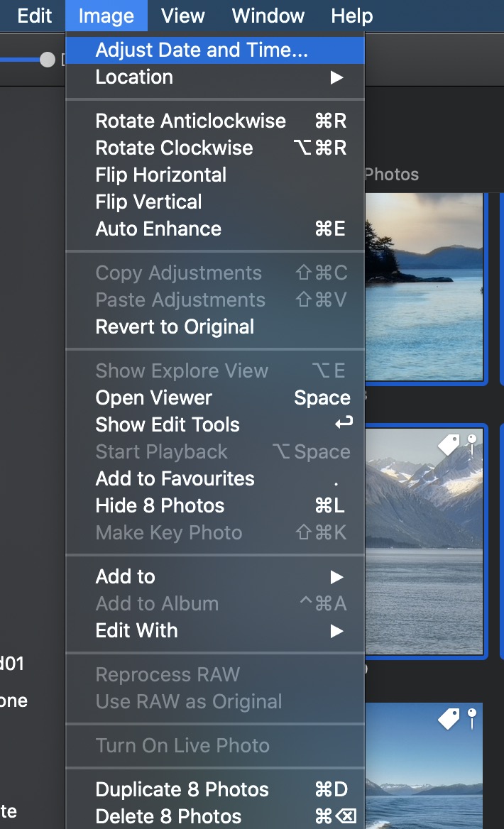Click the location pin on mountain photo
Viewport: 504px width, 829px height.
tap(471, 444)
